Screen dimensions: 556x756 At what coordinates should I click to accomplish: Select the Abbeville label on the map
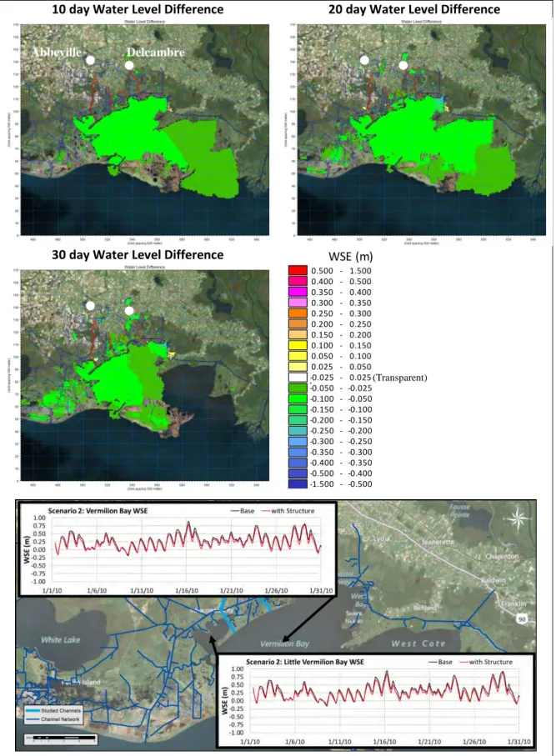[x=57, y=52]
